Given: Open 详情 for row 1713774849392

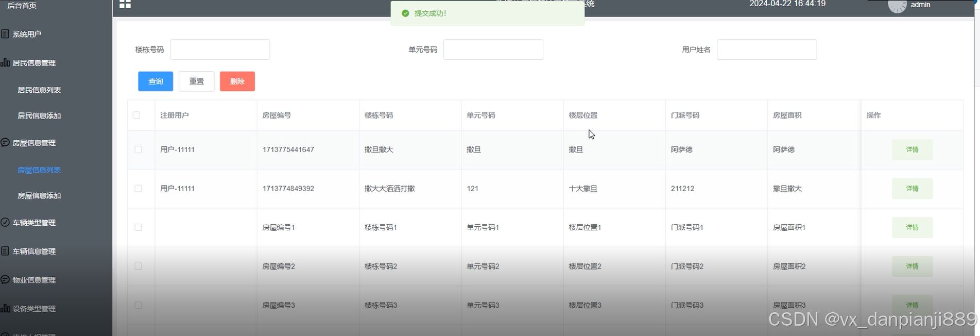Looking at the screenshot, I should (x=912, y=189).
